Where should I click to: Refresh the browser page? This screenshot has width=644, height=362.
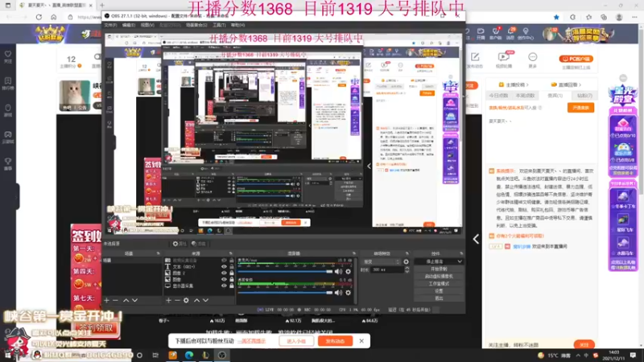pos(39,17)
